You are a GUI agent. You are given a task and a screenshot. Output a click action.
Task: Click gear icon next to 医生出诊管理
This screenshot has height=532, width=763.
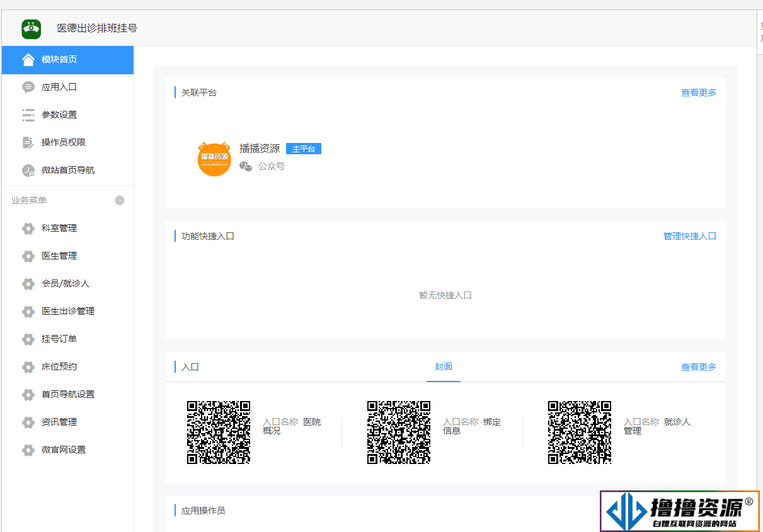pyautogui.click(x=28, y=311)
